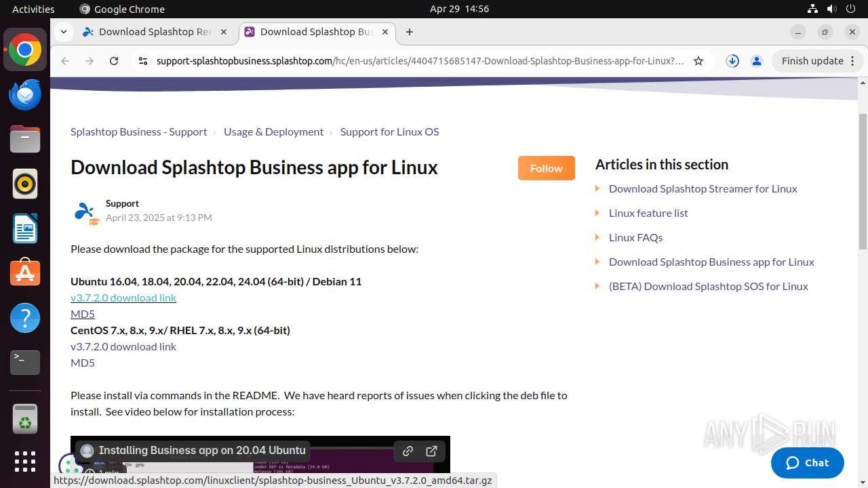This screenshot has height=488, width=868.
Task: Open BETA Download Splashtop SOS article
Action: pos(709,286)
